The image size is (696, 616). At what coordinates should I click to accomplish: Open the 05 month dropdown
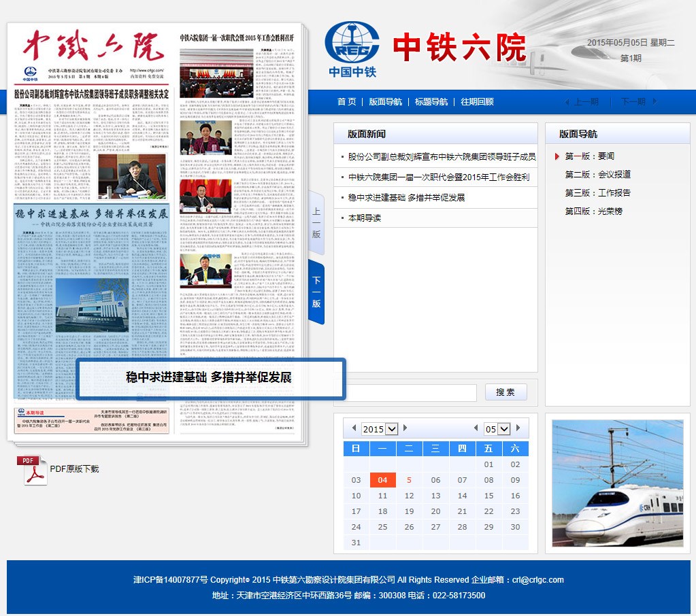497,429
